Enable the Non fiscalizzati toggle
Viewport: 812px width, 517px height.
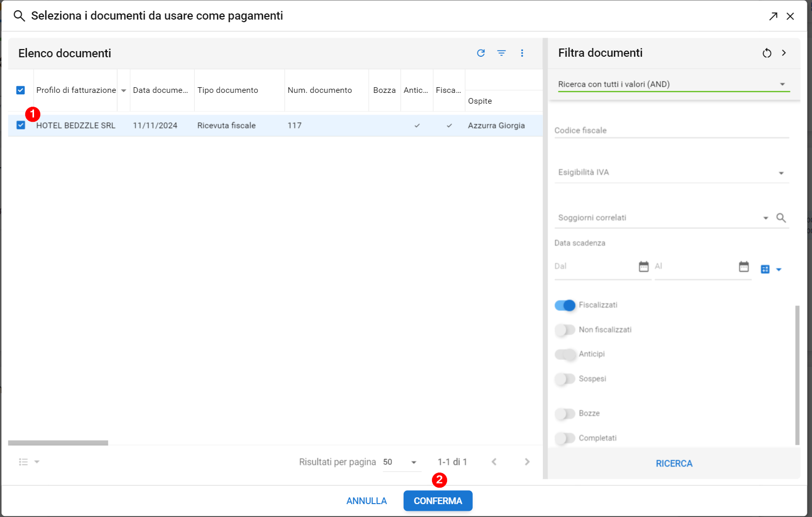[x=565, y=330]
